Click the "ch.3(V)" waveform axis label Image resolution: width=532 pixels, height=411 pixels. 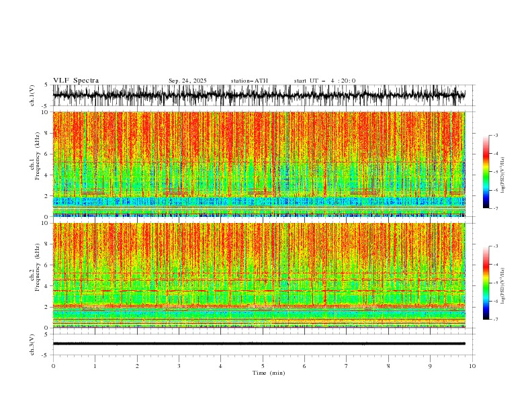click(x=32, y=345)
